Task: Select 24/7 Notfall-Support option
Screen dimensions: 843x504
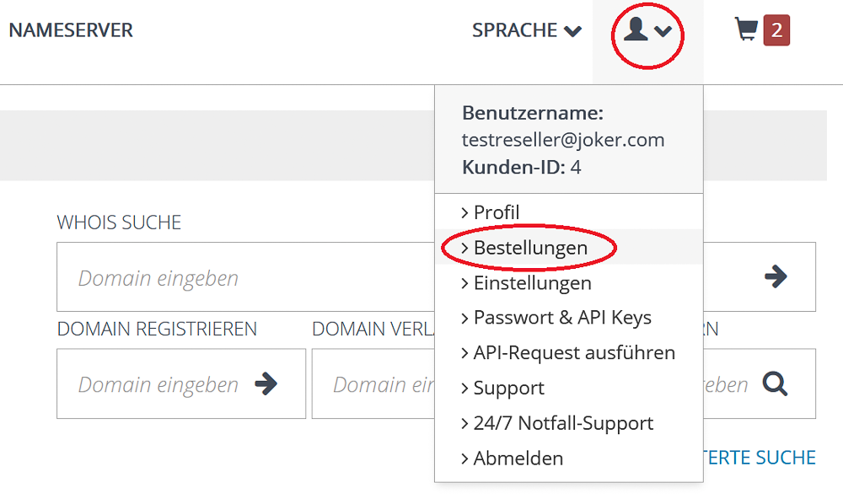Action: [569, 423]
